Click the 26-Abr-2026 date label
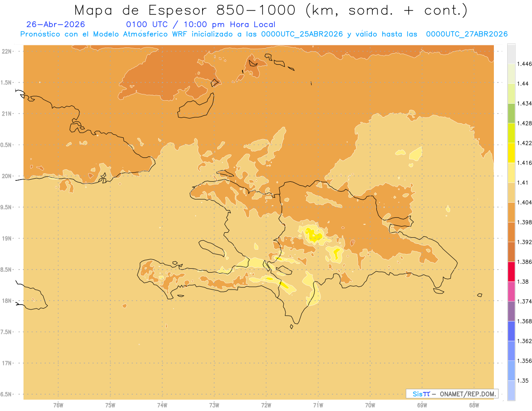532x411 pixels. (55, 24)
